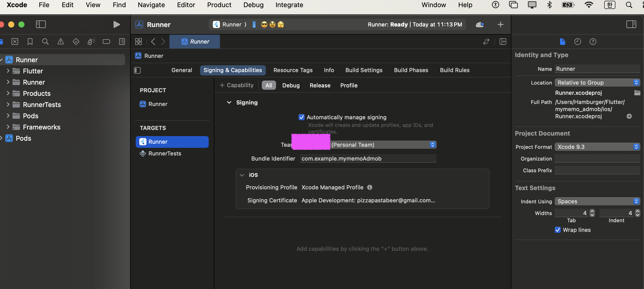Open the test navigator diamond icon
The image size is (644, 289).
[76, 42]
